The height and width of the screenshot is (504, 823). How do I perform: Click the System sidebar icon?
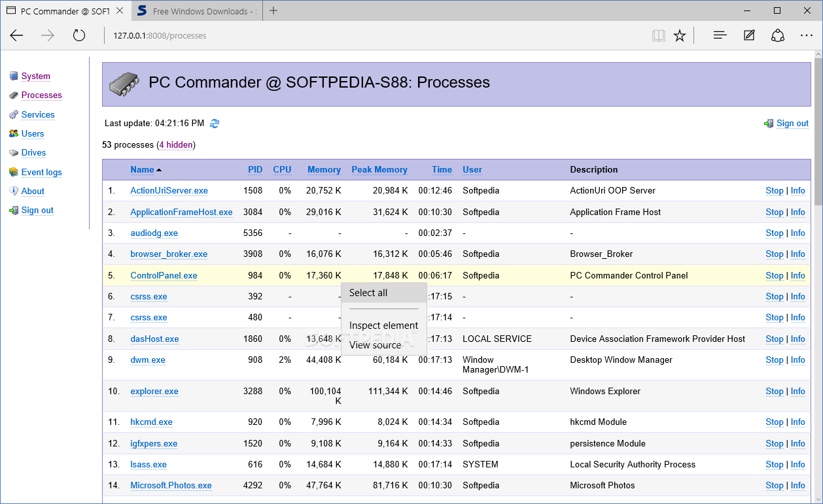[14, 76]
